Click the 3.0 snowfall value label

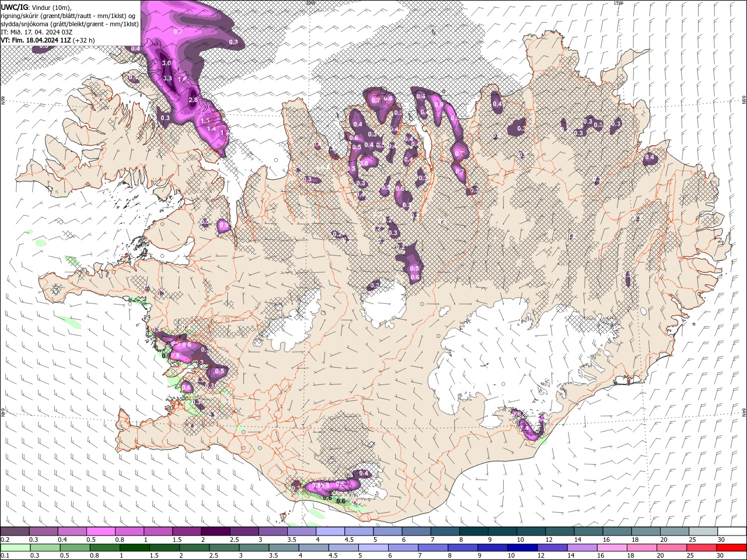tap(166, 63)
